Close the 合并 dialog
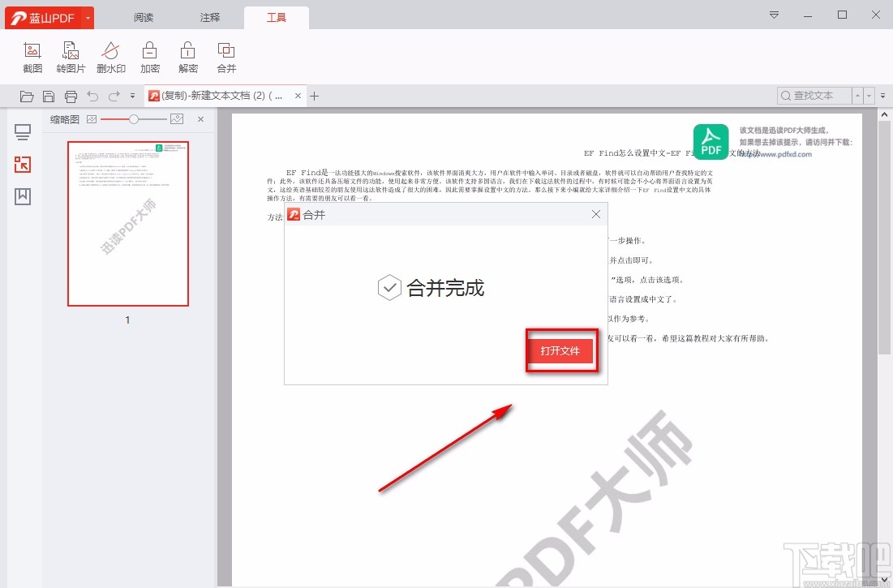This screenshot has height=588, width=893. click(x=595, y=214)
